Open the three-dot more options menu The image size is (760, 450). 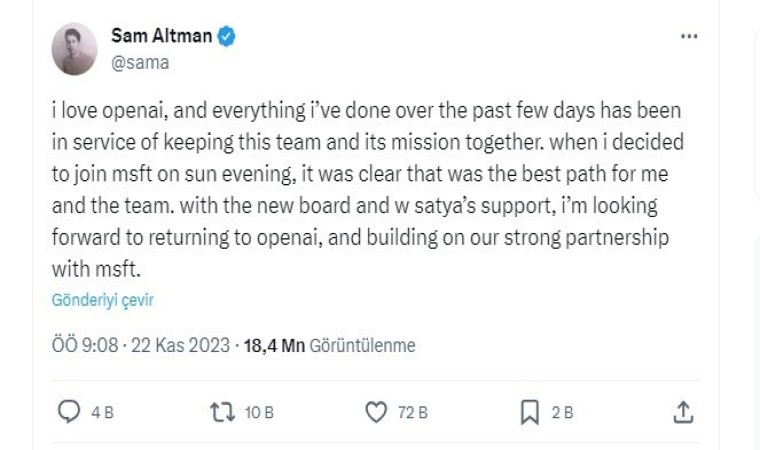689,36
